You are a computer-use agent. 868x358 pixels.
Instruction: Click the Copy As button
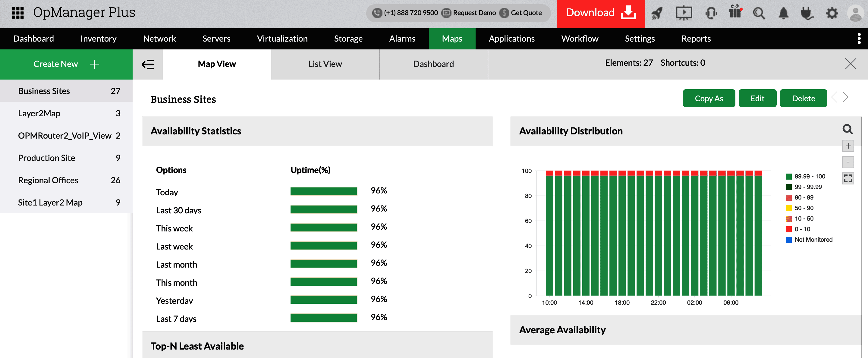coord(709,98)
